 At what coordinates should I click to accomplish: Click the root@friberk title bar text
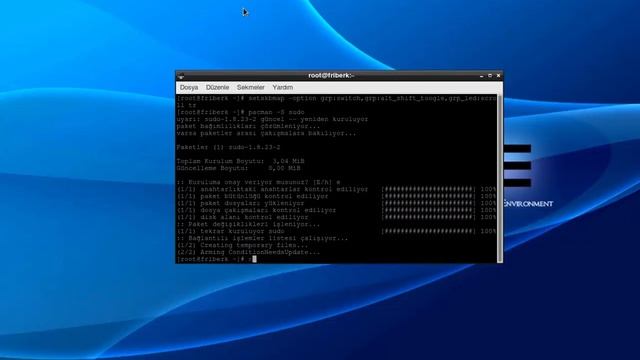pyautogui.click(x=331, y=76)
